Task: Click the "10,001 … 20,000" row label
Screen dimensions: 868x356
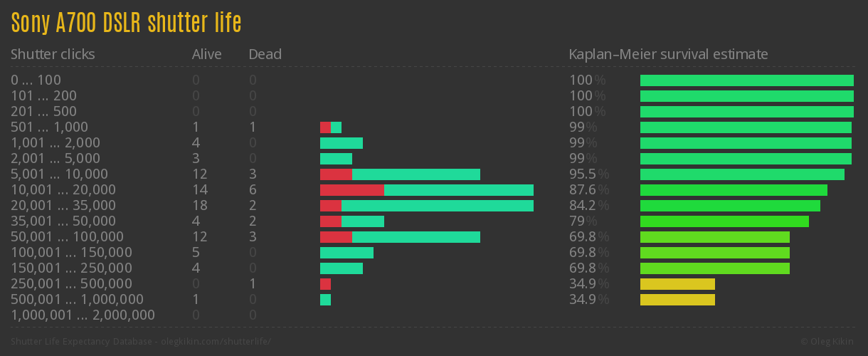Action: pos(63,190)
